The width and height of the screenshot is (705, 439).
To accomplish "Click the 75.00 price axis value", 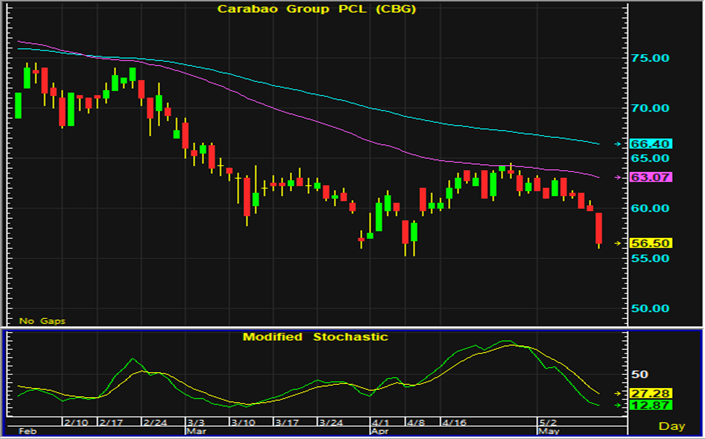I will coord(650,58).
